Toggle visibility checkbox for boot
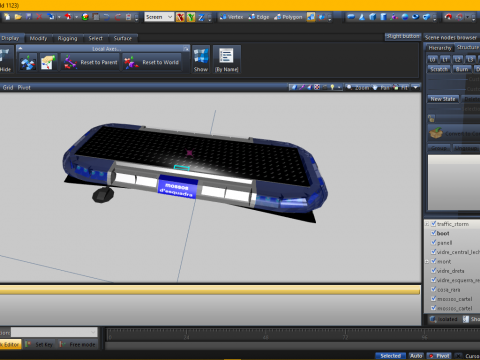Viewport: 480px width, 360px height. [433, 233]
